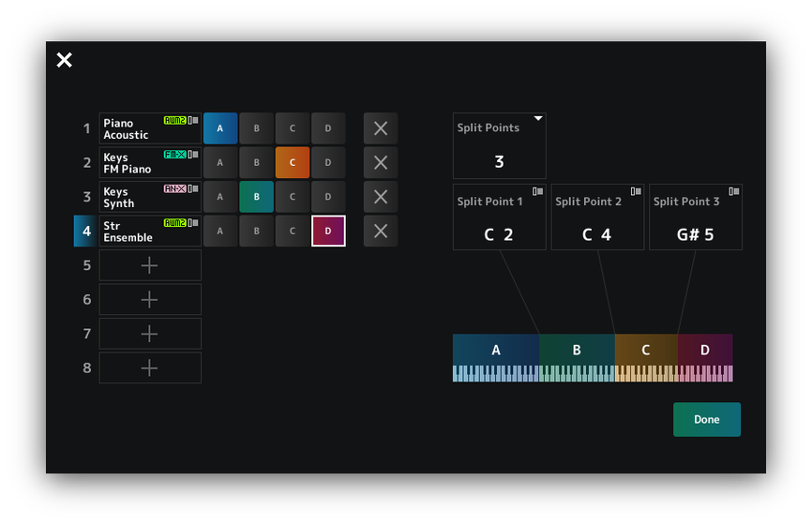Delete the Keys FM Piano part

[380, 162]
